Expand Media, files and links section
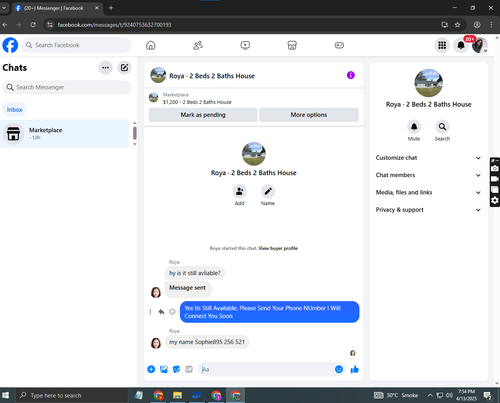Screen dimensions: 500x403 pyautogui.click(x=428, y=192)
